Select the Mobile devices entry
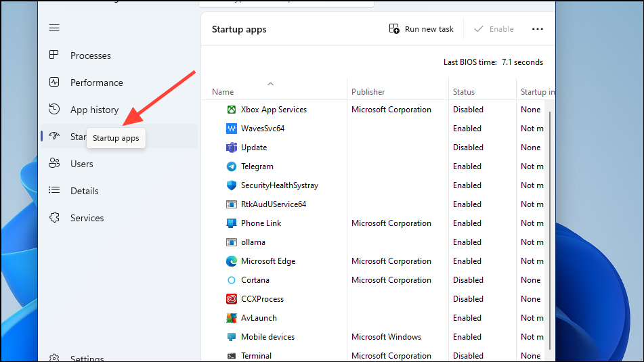The image size is (644, 362). (x=267, y=337)
